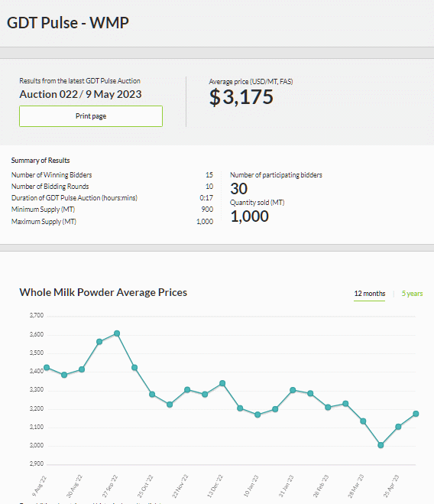Click the Results from the latest GDT Pulse Auction text

(x=79, y=80)
